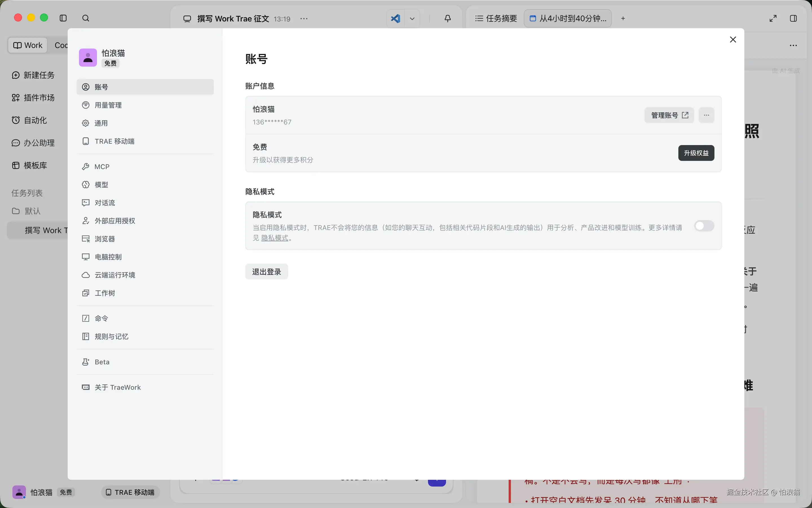The image size is (812, 508).
Task: Toggle the 隐私模式 switch
Action: pyautogui.click(x=704, y=226)
